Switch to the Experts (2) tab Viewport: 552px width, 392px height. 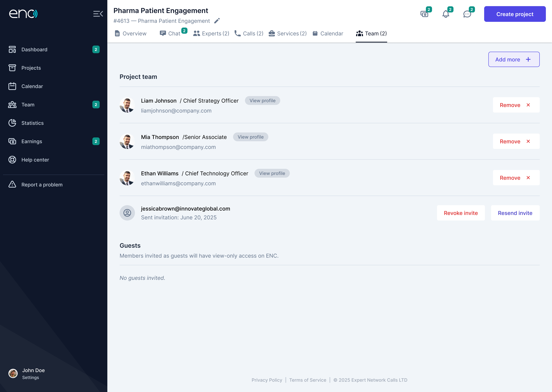coord(211,33)
